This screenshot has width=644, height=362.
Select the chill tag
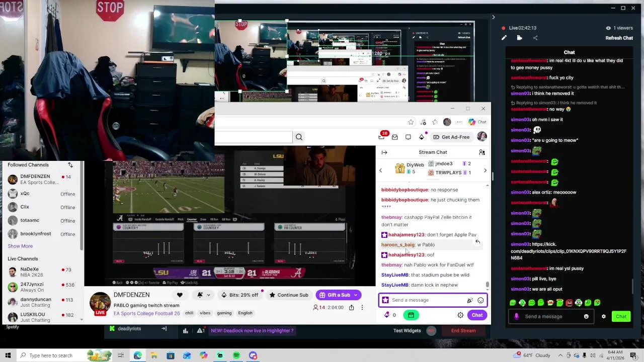tap(189, 313)
